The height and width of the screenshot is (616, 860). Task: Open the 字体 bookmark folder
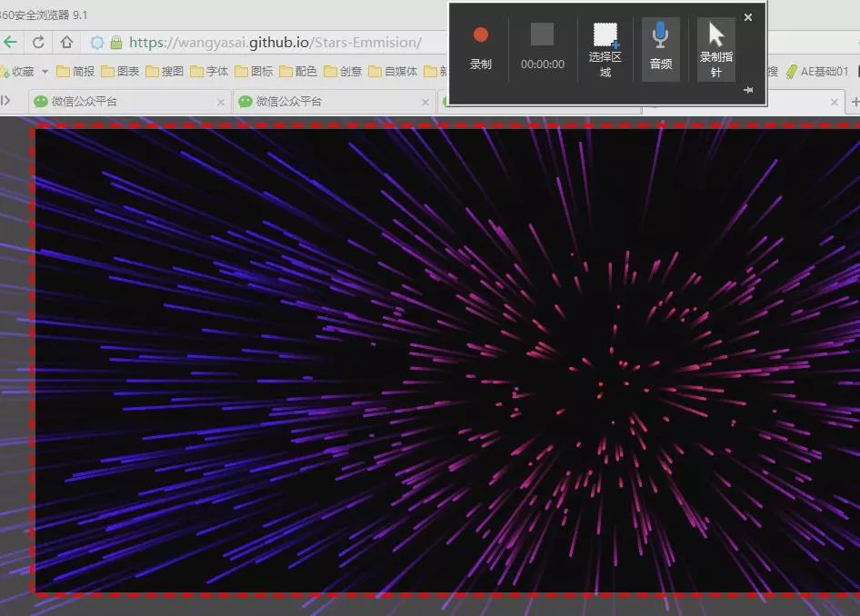click(209, 72)
